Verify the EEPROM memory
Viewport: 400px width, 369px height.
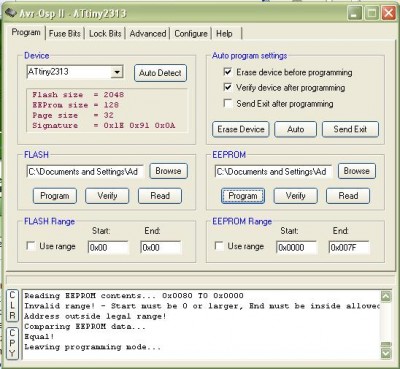295,196
